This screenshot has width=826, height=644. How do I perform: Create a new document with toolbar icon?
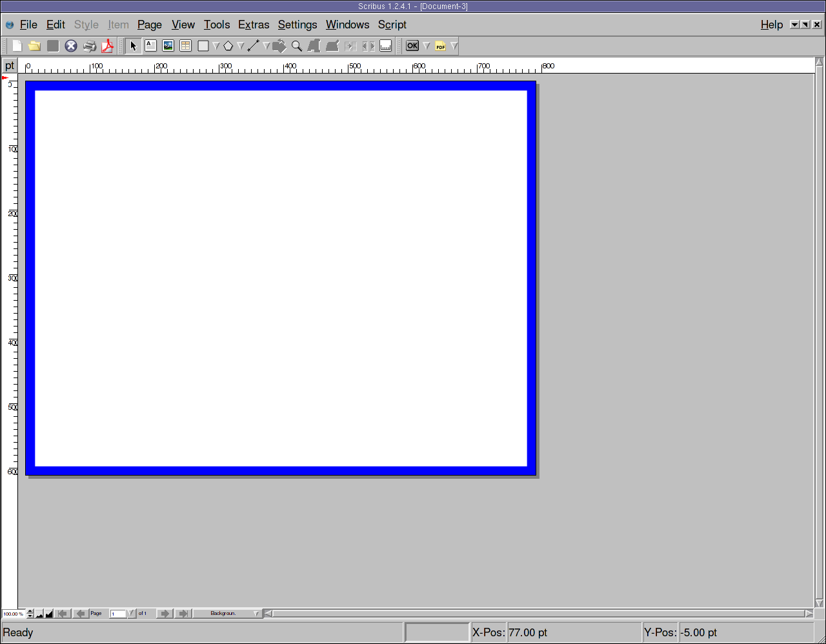[x=17, y=46]
